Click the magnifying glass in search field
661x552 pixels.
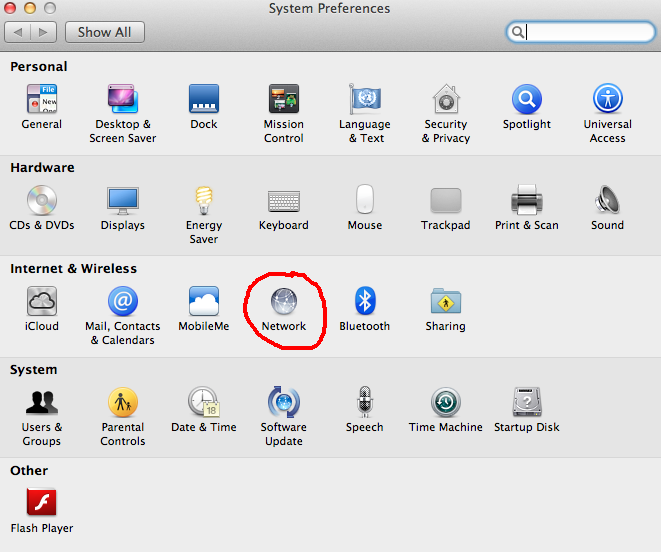click(x=518, y=32)
